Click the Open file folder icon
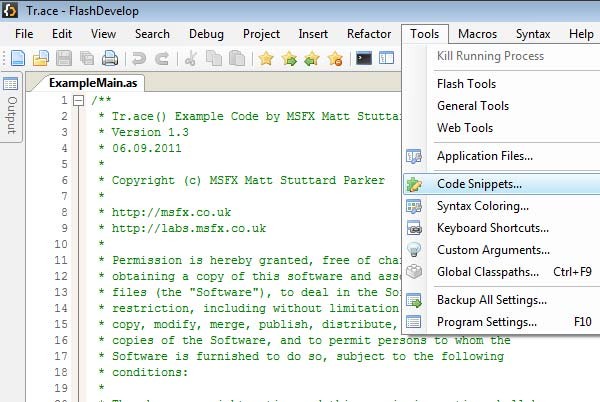This screenshot has width=600, height=402. click(x=41, y=59)
